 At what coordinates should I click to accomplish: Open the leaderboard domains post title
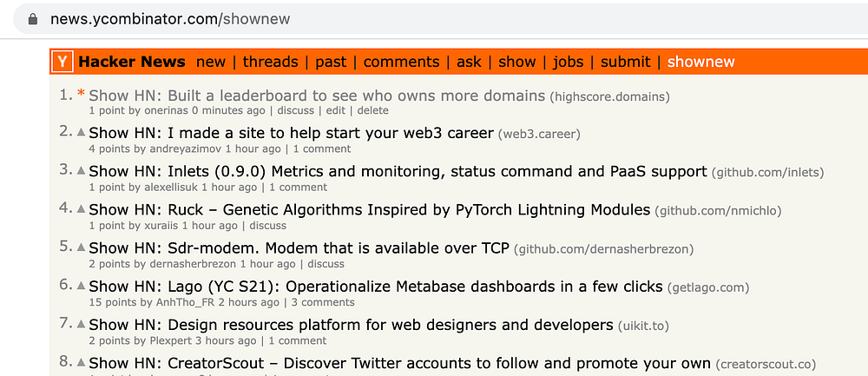pos(317,96)
